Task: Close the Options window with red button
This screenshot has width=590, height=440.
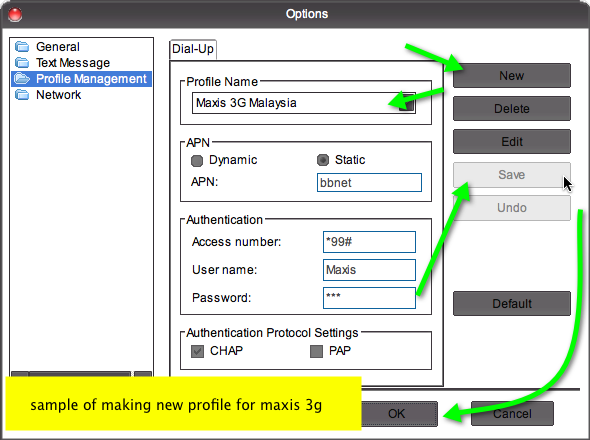Action: (15, 15)
